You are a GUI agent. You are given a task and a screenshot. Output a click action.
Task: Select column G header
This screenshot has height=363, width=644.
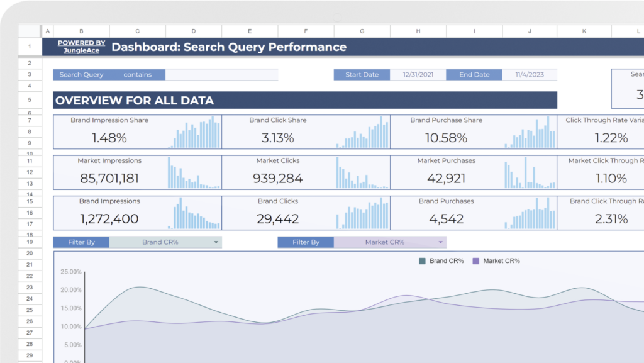[x=362, y=31]
